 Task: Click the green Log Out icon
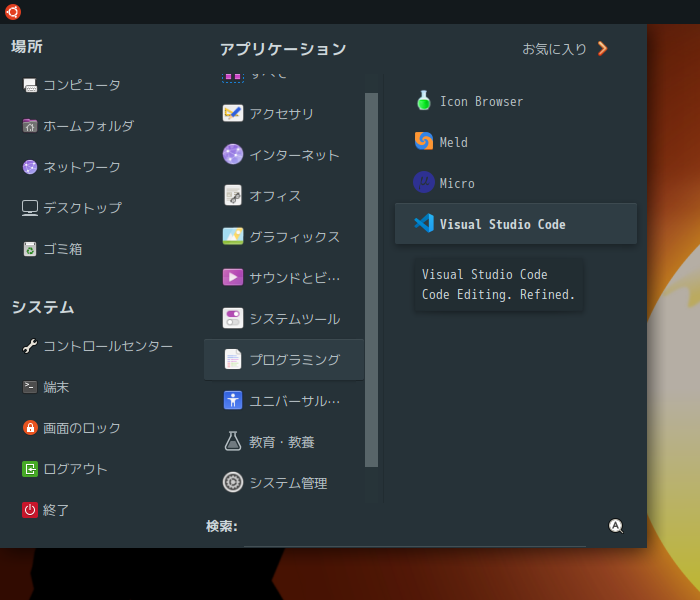coord(30,469)
